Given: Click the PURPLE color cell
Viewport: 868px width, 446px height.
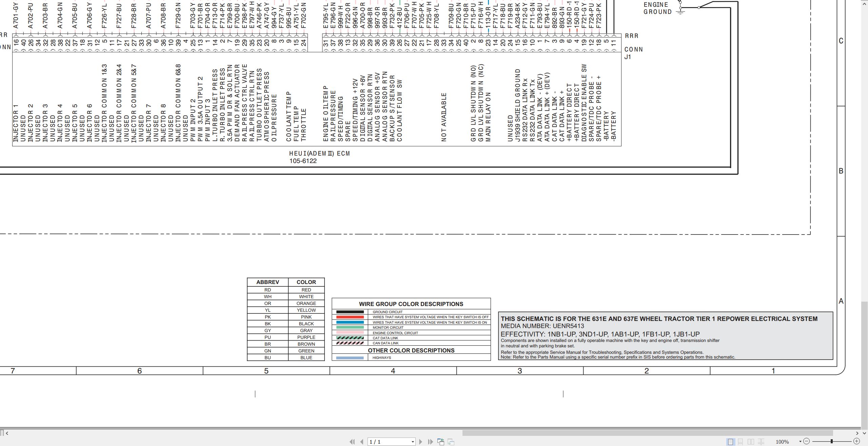Looking at the screenshot, I should coord(306,337).
